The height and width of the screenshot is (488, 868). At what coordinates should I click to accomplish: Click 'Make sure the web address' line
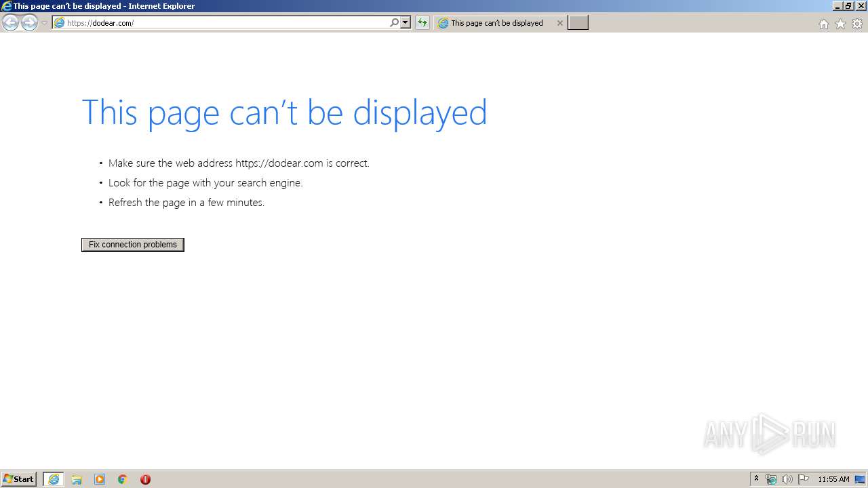click(x=239, y=163)
